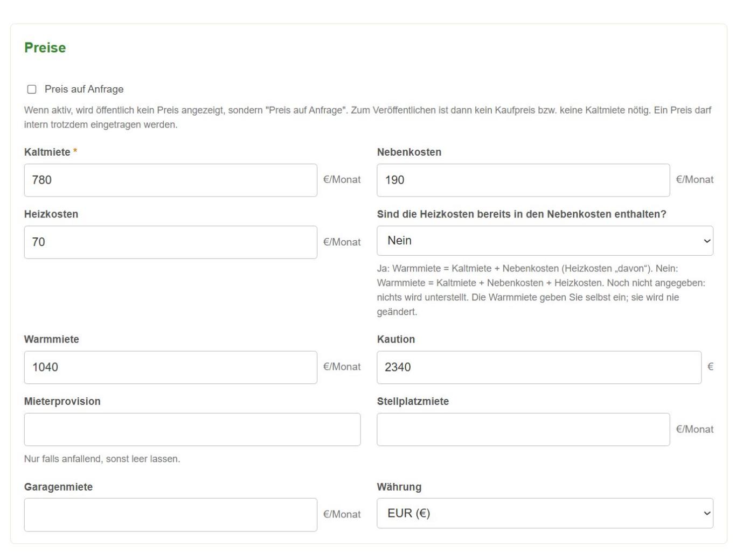Image resolution: width=736 pixels, height=560 pixels.
Task: Click the Warmmiete field label
Action: tap(52, 339)
